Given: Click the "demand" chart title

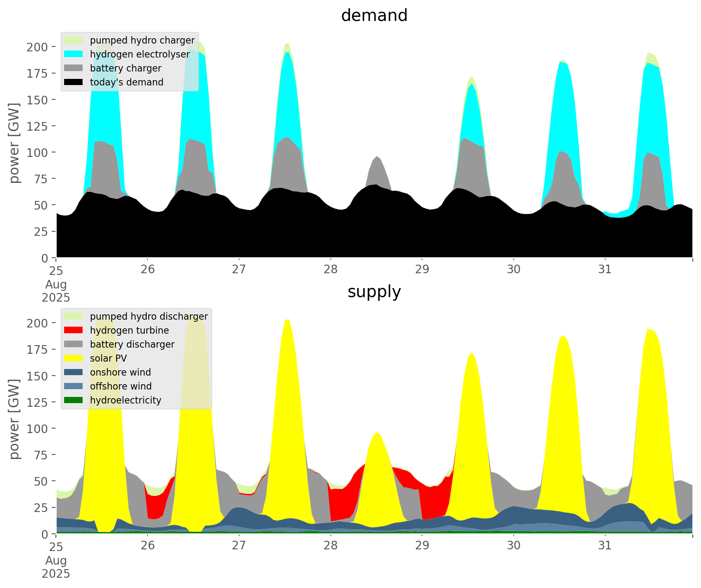Looking at the screenshot, I should pyautogui.click(x=374, y=16).
